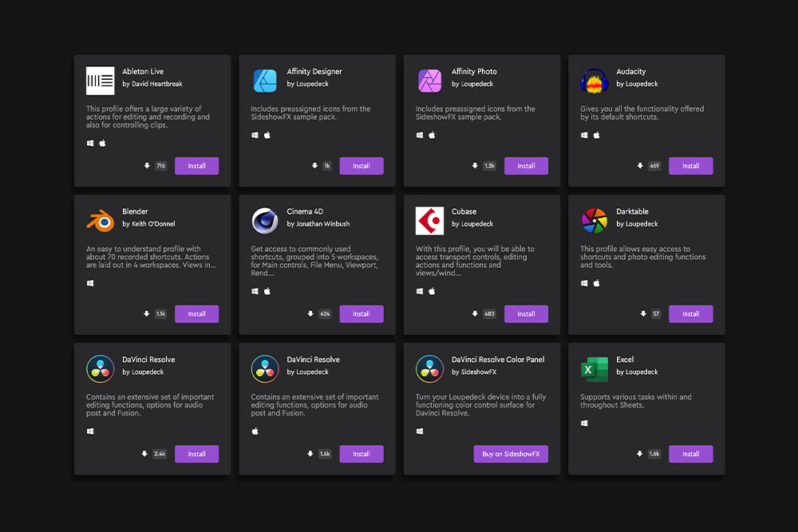The height and width of the screenshot is (532, 798).
Task: Install the Darktable profile
Action: pos(690,313)
